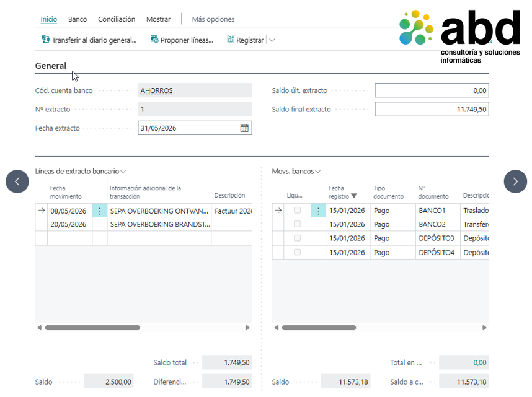Expand the Registrar dropdown arrow
This screenshot has height=397, width=532.
point(272,40)
